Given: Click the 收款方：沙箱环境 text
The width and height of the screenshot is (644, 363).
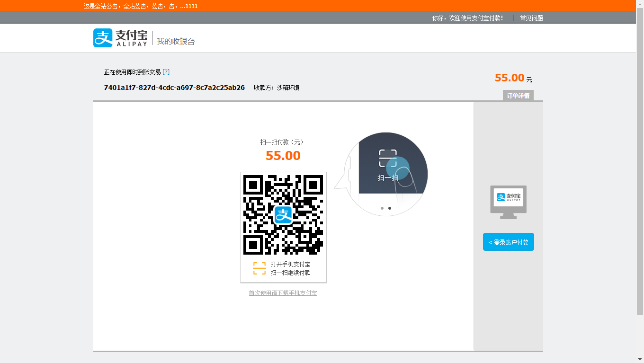Looking at the screenshot, I should [x=277, y=88].
